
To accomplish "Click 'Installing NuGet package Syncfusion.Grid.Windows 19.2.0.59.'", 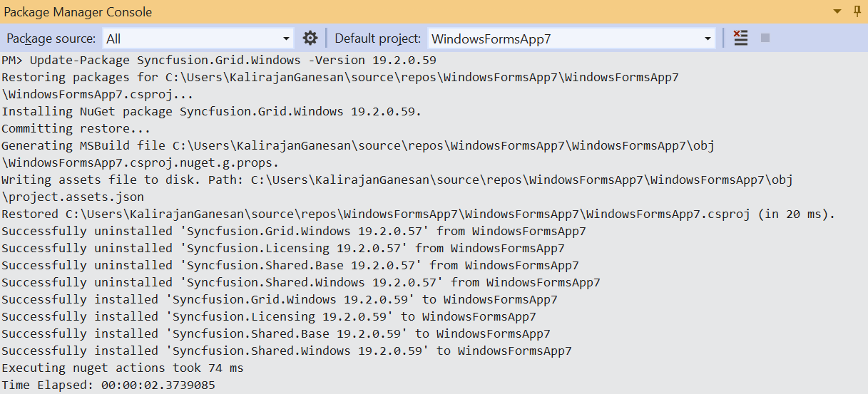I will [x=212, y=111].
